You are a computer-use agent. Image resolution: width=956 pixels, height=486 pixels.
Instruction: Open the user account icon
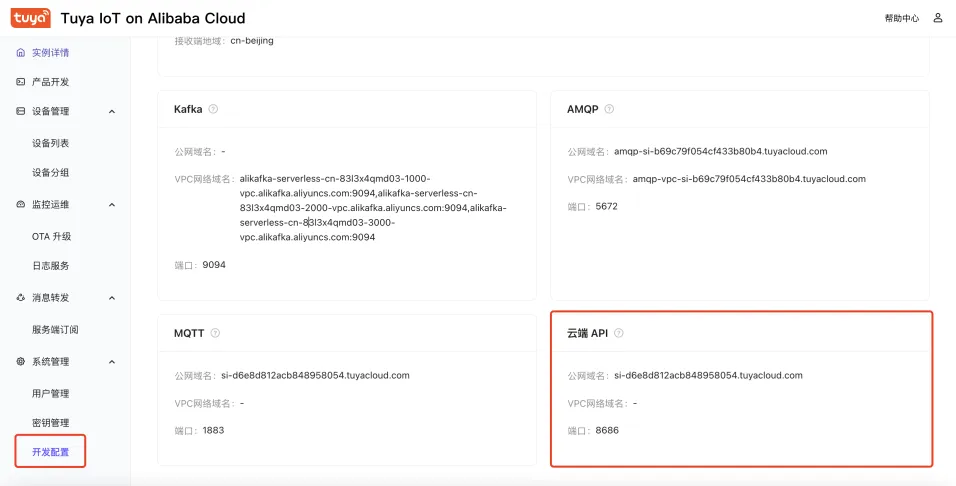pos(938,18)
